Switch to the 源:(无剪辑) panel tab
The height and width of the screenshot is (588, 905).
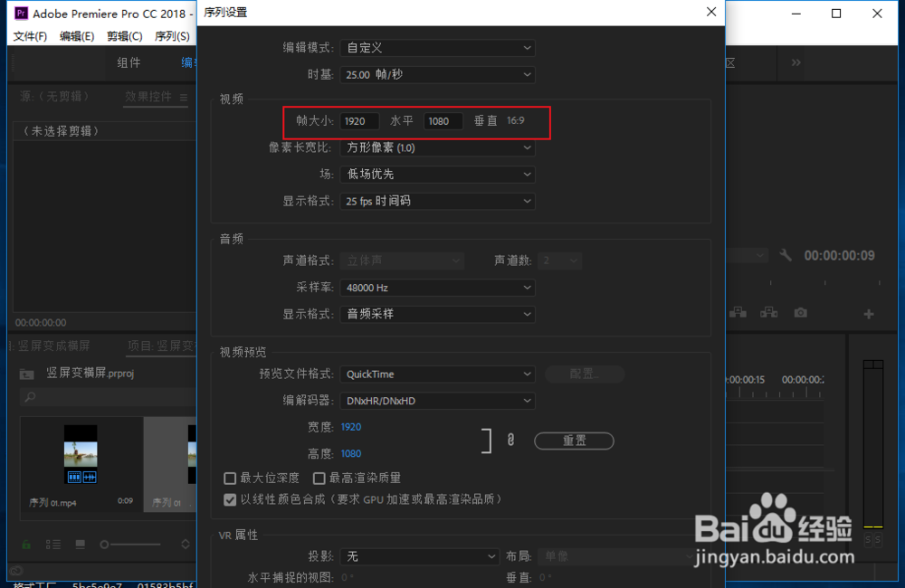(55, 97)
